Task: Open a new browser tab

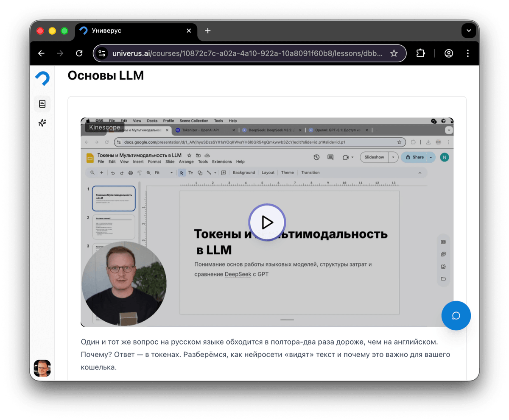Action: coord(208,31)
